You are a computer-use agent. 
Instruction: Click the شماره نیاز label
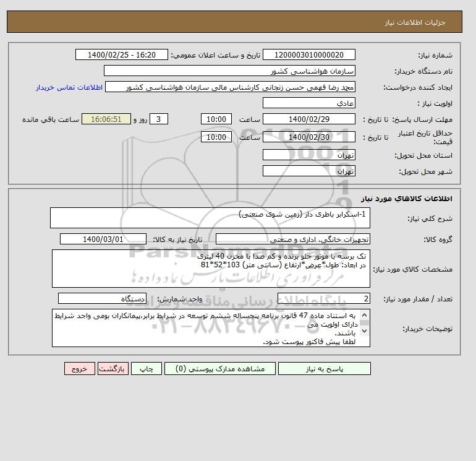[435, 55]
